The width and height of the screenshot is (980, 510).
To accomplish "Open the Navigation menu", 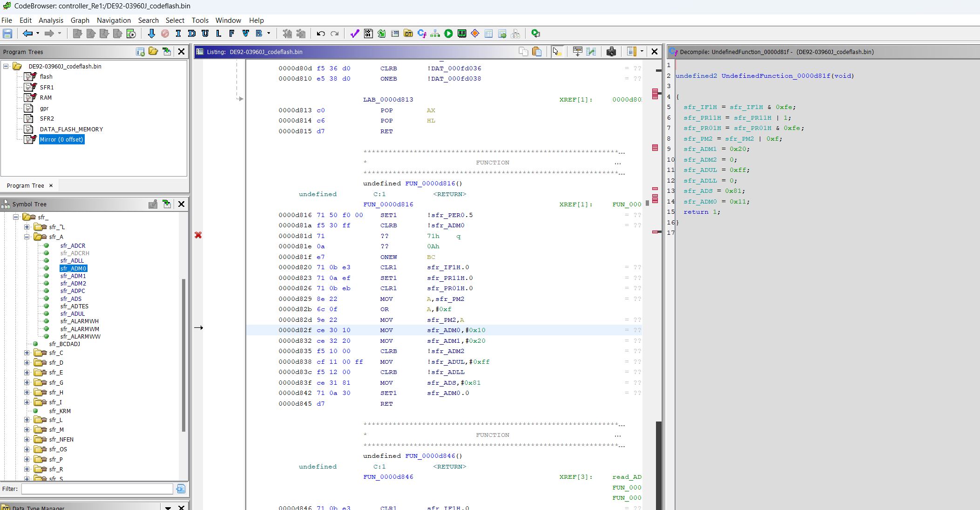I will [x=114, y=20].
